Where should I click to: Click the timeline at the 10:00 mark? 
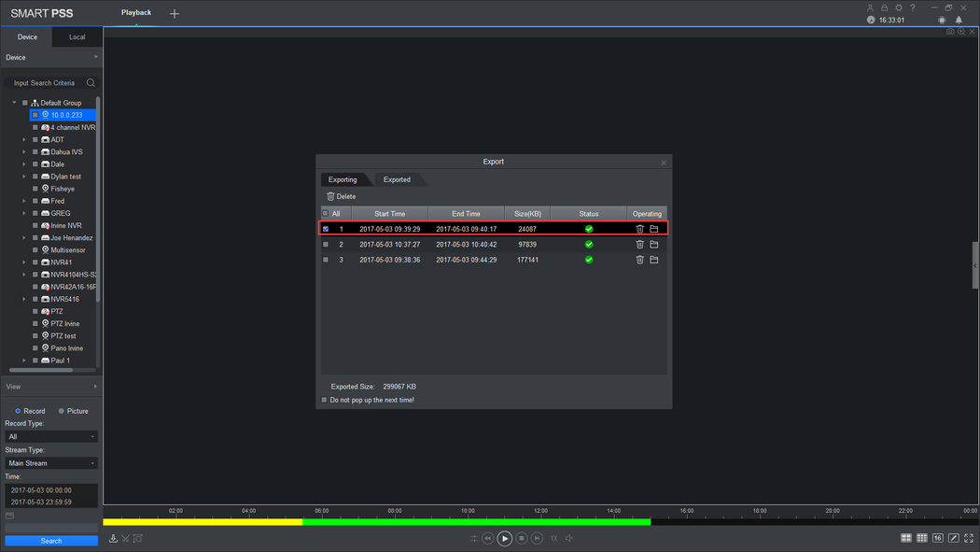[x=468, y=521]
